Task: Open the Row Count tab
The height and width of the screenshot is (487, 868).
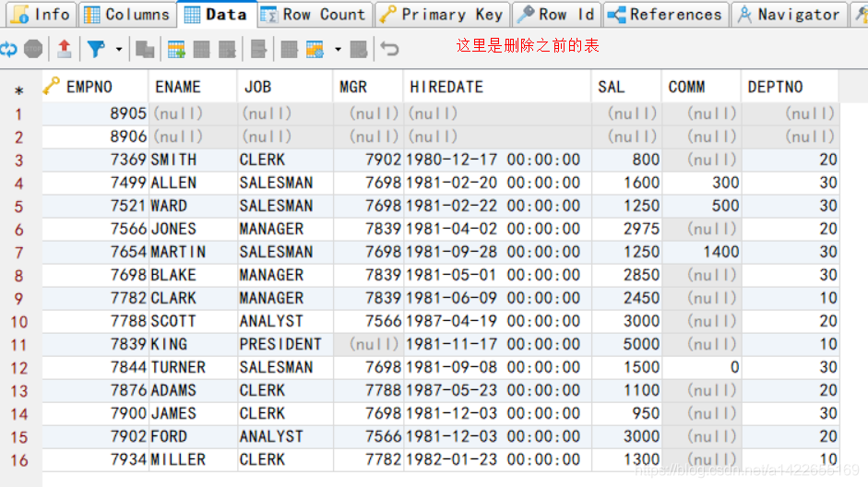Action: click(x=315, y=15)
